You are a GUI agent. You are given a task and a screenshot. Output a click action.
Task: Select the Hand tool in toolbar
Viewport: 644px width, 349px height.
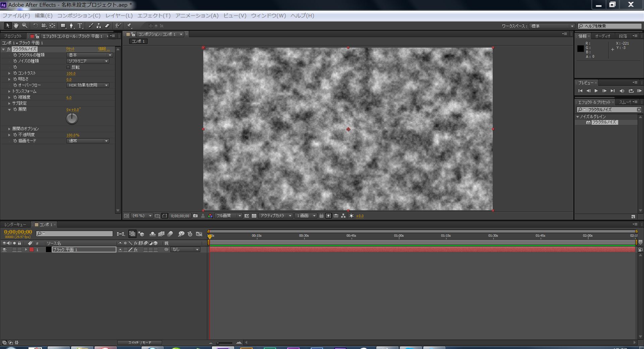[16, 26]
